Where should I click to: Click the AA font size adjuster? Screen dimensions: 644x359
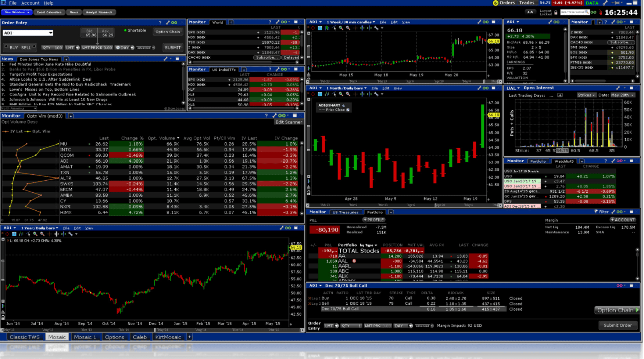point(530,12)
